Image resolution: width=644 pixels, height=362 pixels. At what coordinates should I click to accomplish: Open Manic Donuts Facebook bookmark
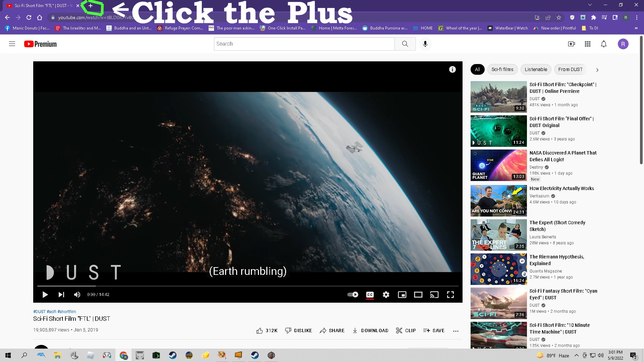pos(28,28)
